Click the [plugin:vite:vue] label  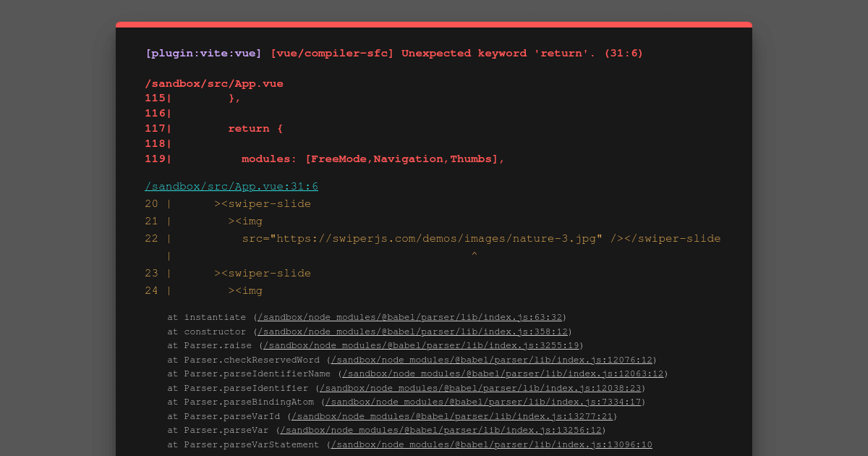pos(203,53)
